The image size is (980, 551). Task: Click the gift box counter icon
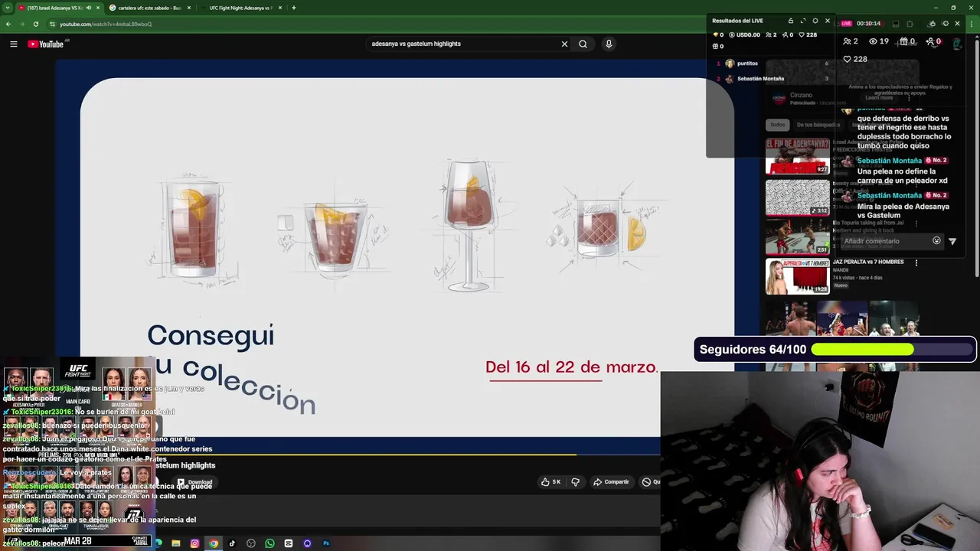[904, 41]
